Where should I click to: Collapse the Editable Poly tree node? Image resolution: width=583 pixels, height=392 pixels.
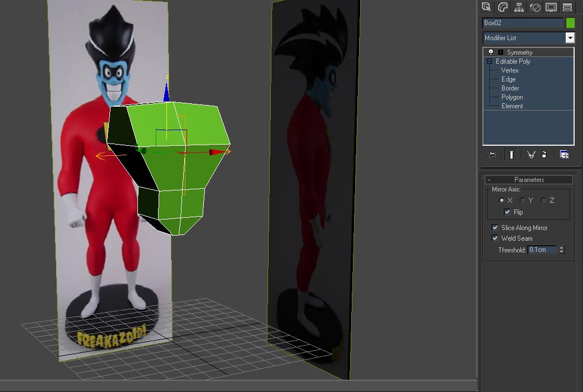[x=489, y=61]
